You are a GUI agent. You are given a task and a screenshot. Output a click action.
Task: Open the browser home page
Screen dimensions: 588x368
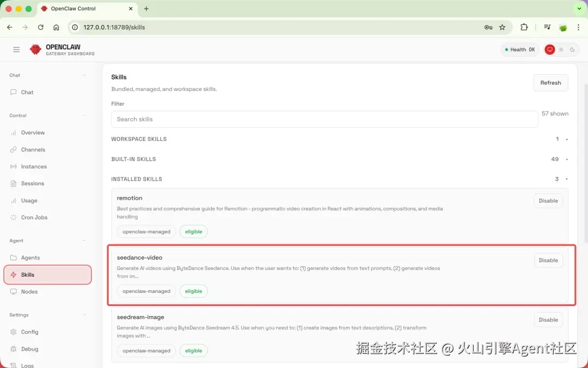56,27
